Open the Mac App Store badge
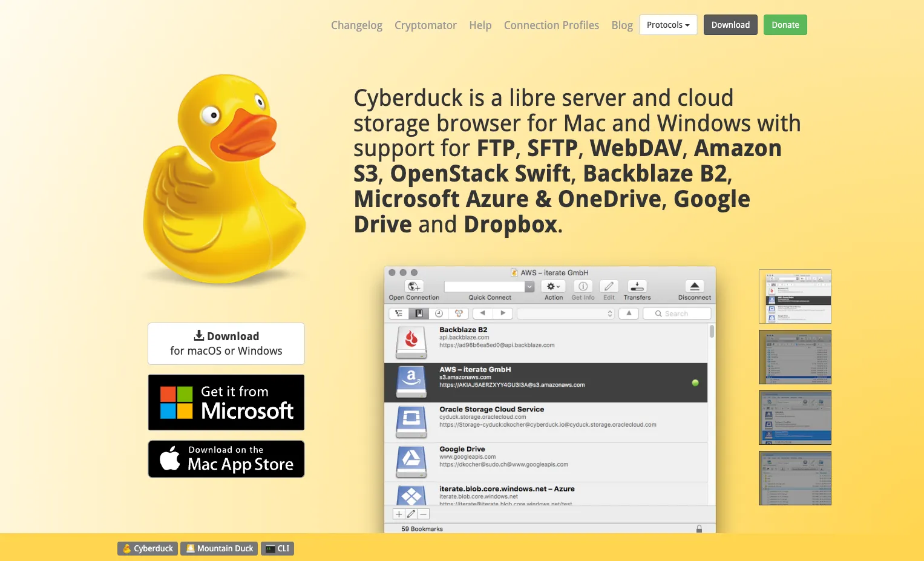924x561 pixels. click(x=226, y=459)
